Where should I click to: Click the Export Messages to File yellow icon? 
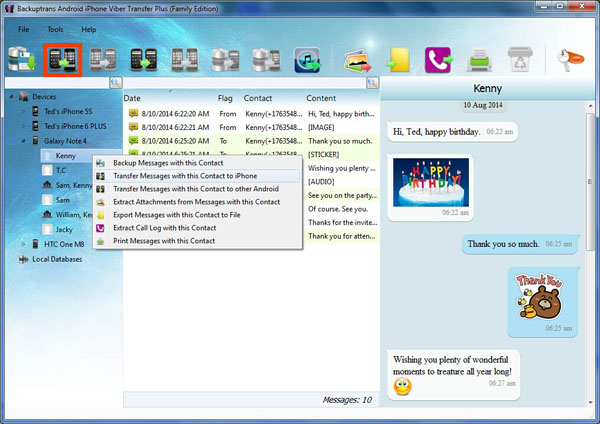coord(398,60)
